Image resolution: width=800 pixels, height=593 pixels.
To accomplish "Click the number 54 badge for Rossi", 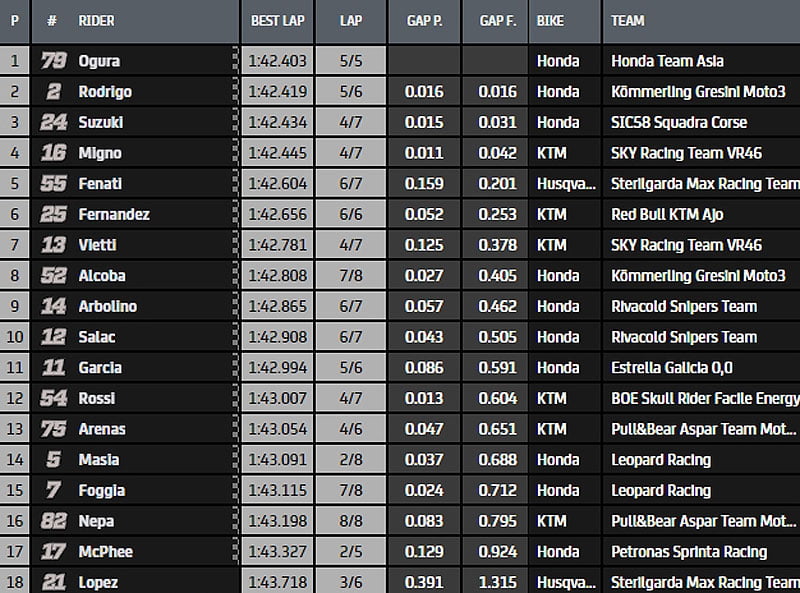I will pos(54,398).
